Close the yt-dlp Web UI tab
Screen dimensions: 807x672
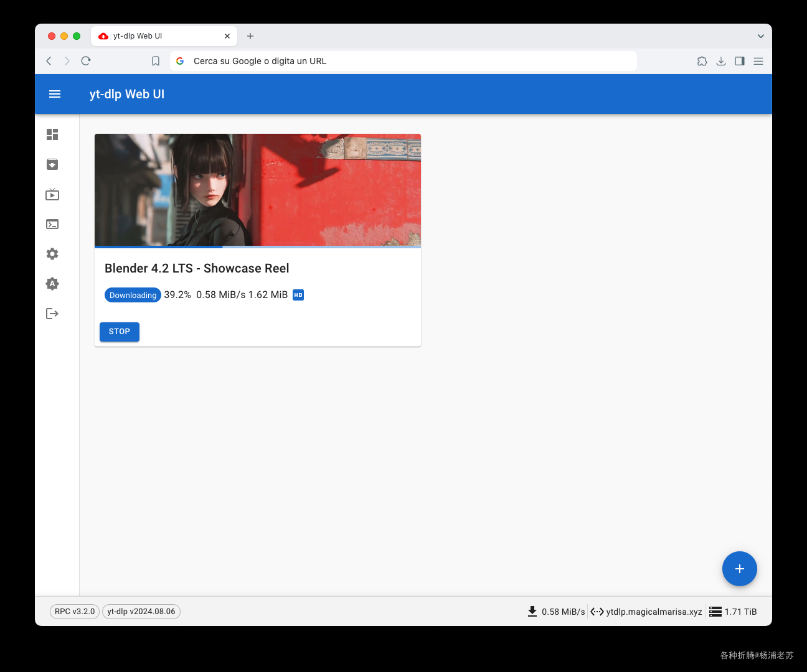[227, 36]
